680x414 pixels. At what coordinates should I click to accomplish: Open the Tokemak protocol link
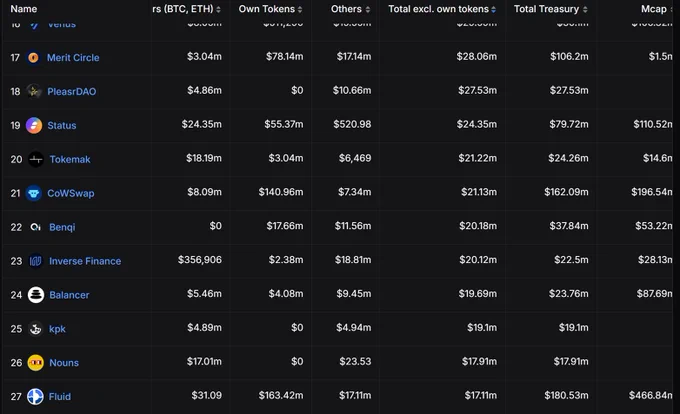pos(70,160)
